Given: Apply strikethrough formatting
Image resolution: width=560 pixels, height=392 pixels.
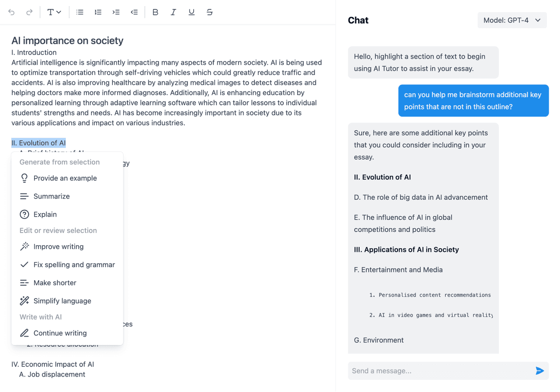Looking at the screenshot, I should [x=209, y=12].
